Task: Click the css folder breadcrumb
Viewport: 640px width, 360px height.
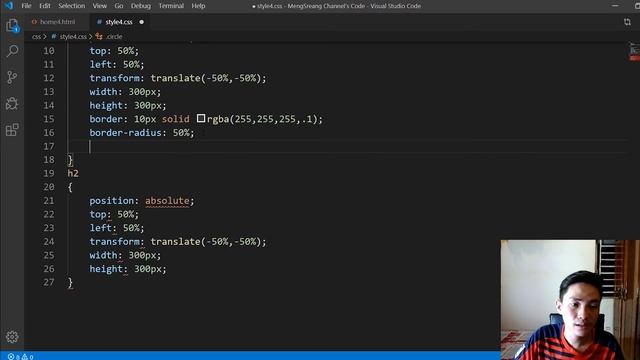Action: [x=37, y=37]
